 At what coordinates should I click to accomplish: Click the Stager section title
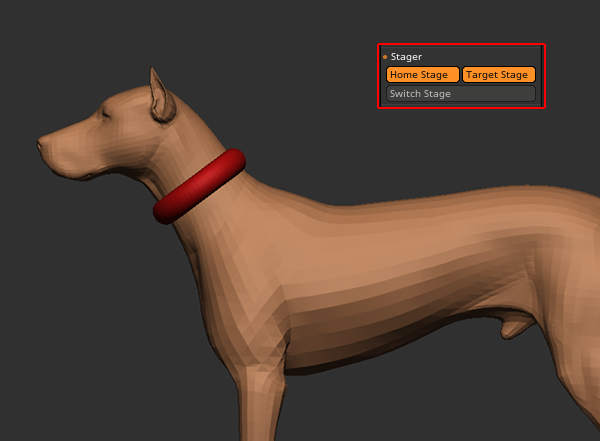[x=406, y=57]
